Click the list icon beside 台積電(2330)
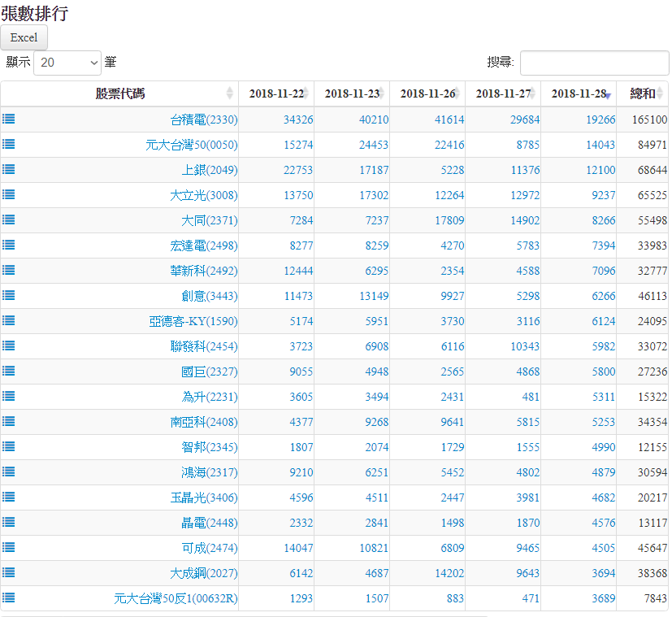 click(x=8, y=119)
